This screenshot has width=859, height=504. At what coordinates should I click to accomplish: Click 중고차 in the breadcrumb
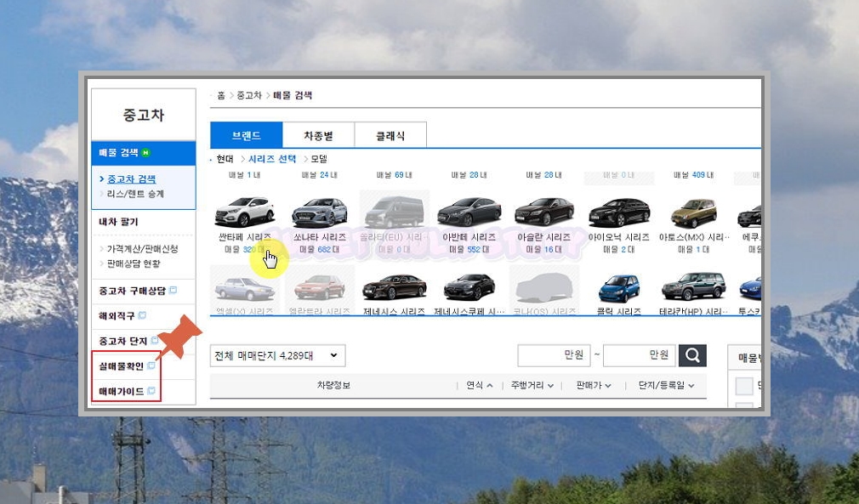coord(249,95)
